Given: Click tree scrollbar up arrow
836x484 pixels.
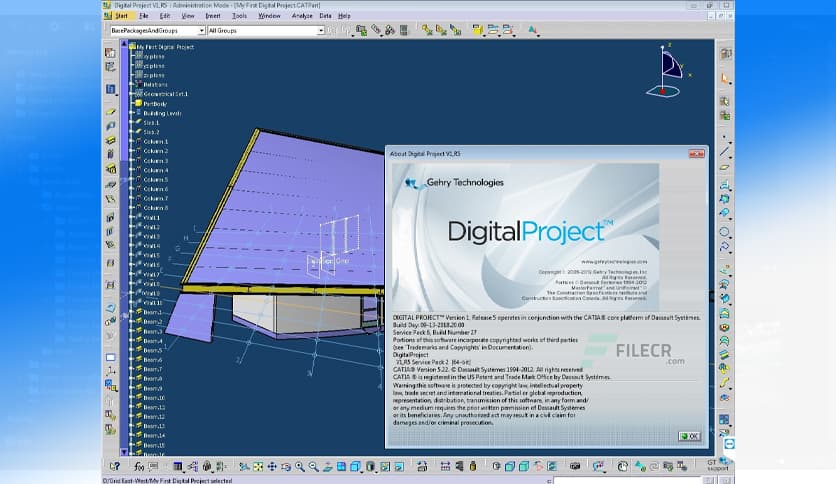Looking at the screenshot, I should [x=124, y=44].
